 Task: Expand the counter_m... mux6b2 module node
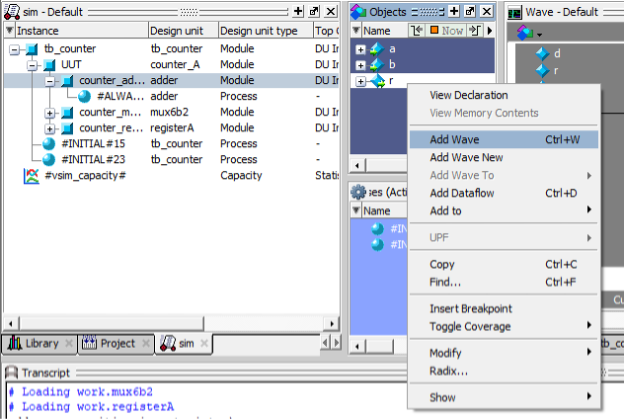pyautogui.click(x=50, y=112)
